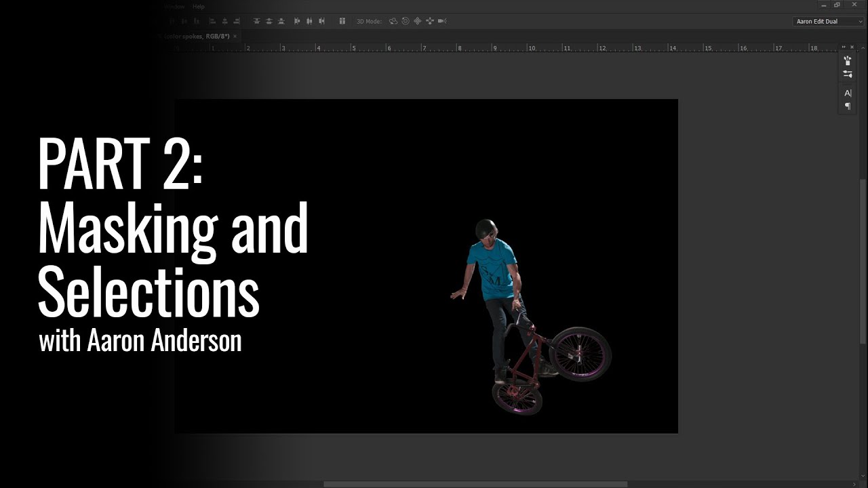Expand the collapsed panel dock arrows
This screenshot has height=488, width=868.
pos(844,47)
